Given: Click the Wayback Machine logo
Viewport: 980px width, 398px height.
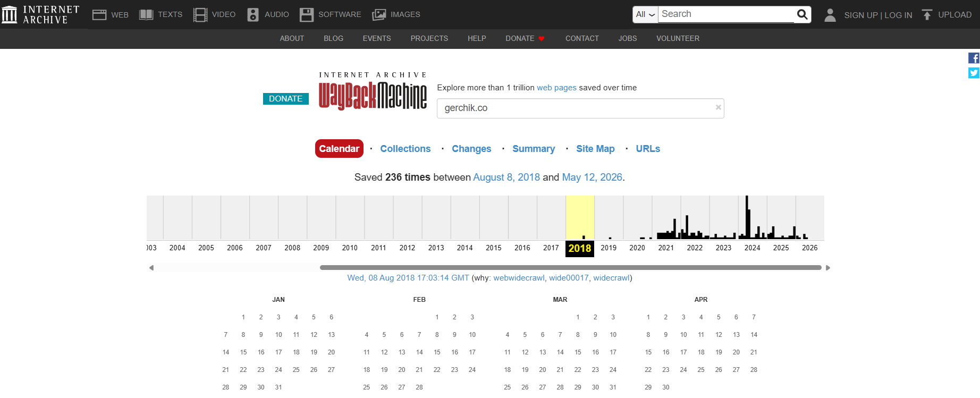Looking at the screenshot, I should click(x=373, y=90).
